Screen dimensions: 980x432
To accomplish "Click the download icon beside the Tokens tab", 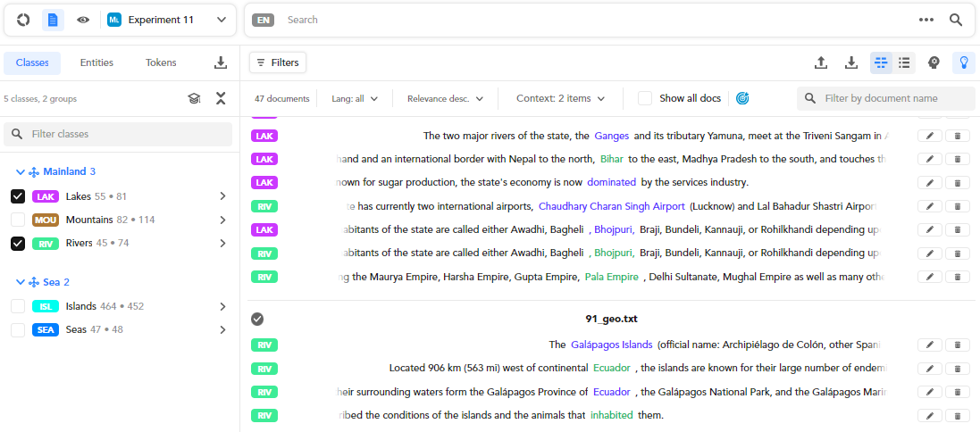I will coord(221,62).
